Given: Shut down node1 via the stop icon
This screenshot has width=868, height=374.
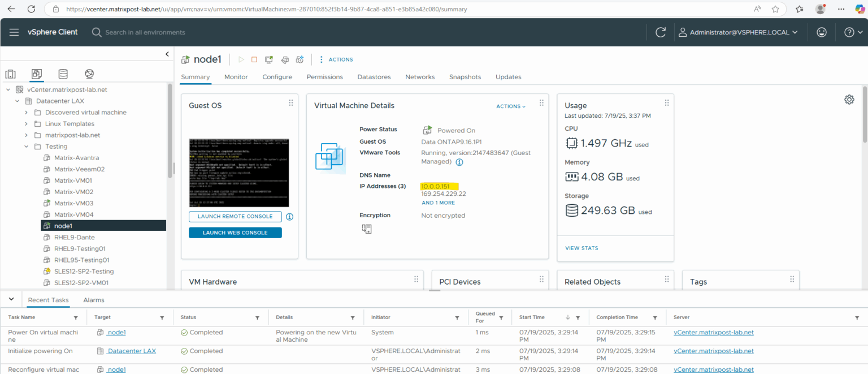Looking at the screenshot, I should (254, 59).
